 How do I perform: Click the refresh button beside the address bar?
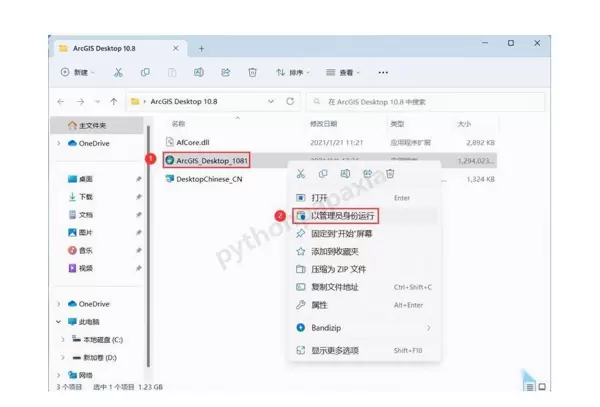pyautogui.click(x=290, y=101)
